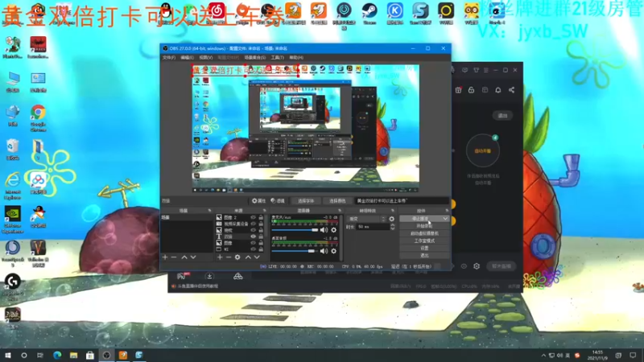Image resolution: width=644 pixels, height=362 pixels.
Task: Open microphone/Aux audio settings gear
Action: [x=333, y=230]
